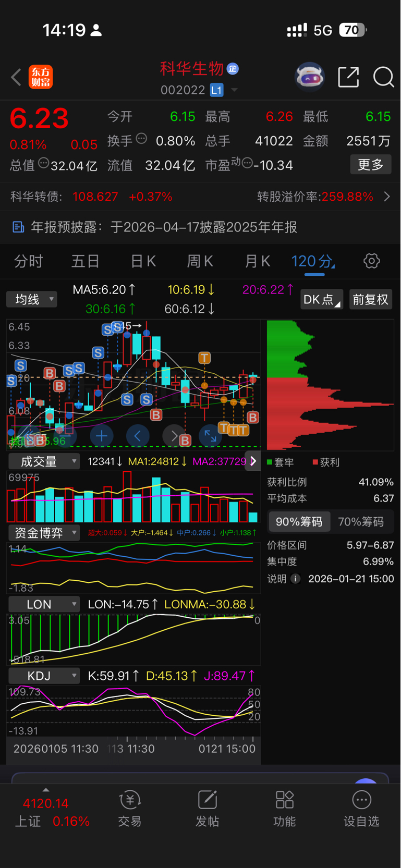Tap the 说明 info icon

295,579
